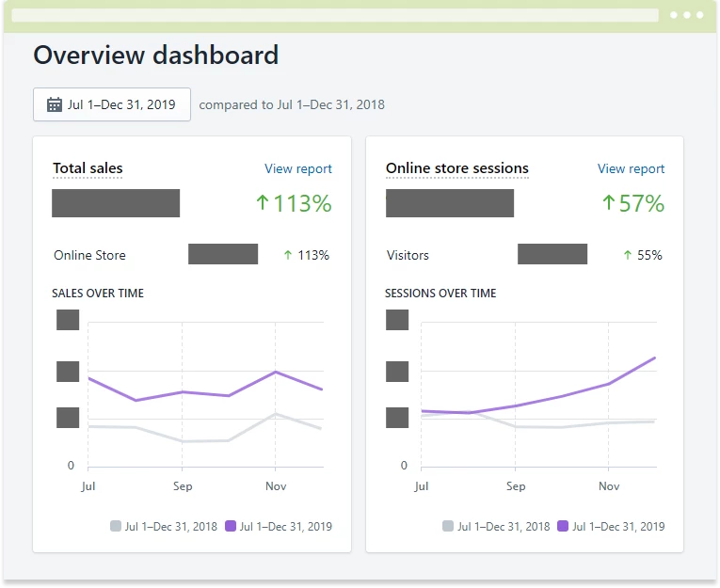Open the Jul 1–Dec 31, 2019 date picker
The width and height of the screenshot is (720, 588).
coord(112,104)
